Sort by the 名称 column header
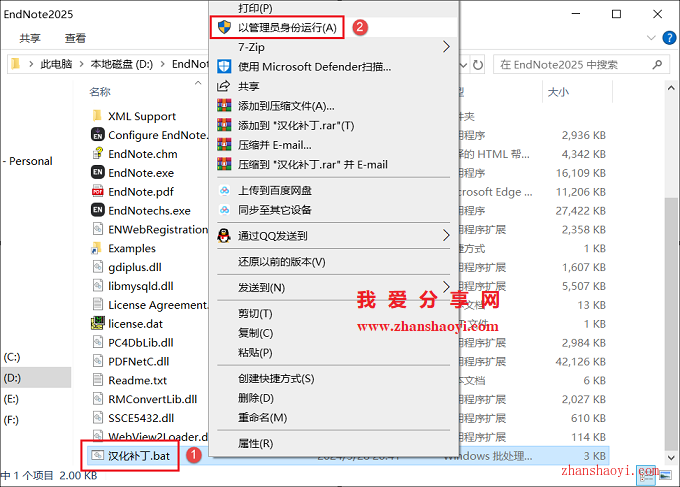Viewport: 680px width, 487px height. [x=100, y=92]
